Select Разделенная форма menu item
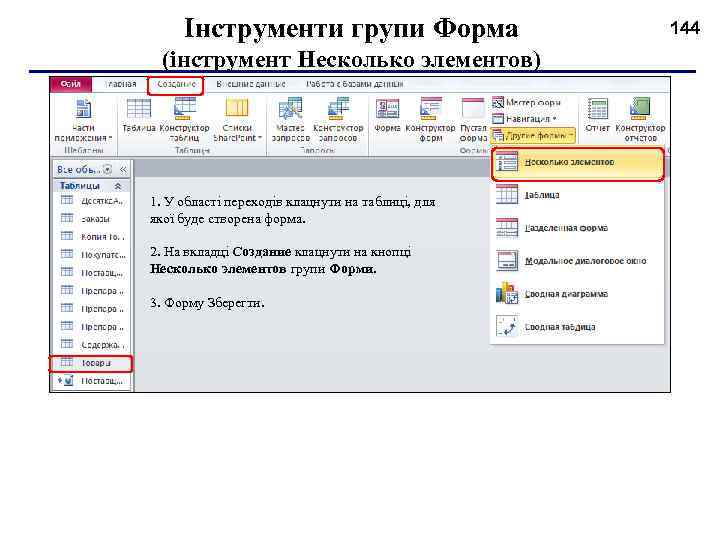Screen dimensions: 720x540 (578, 228)
